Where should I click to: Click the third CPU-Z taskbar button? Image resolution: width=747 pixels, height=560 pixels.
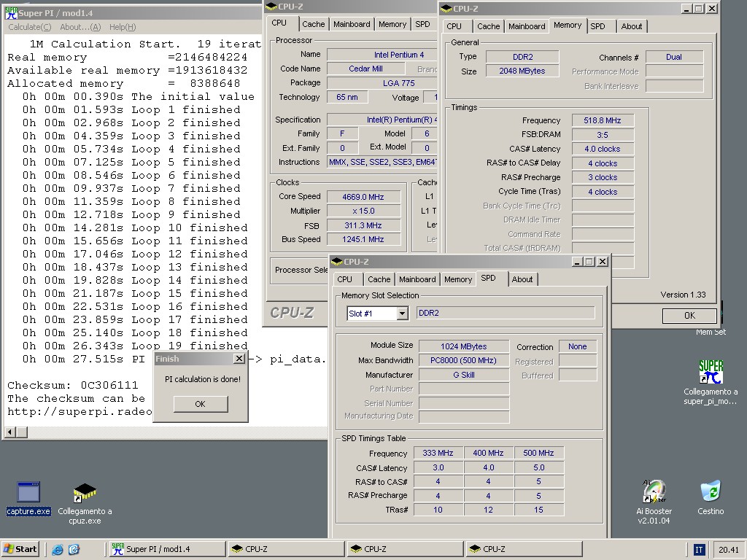tap(524, 549)
